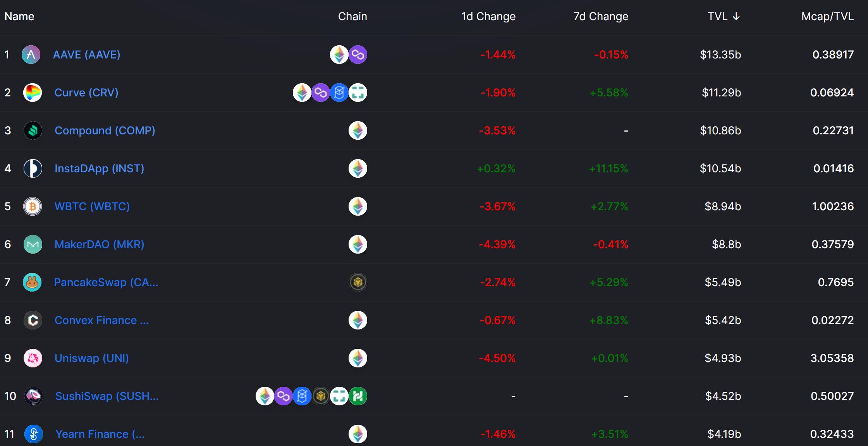Click the green HECO chain icon for SushiSwap
This screenshot has height=446, width=868.
click(358, 396)
